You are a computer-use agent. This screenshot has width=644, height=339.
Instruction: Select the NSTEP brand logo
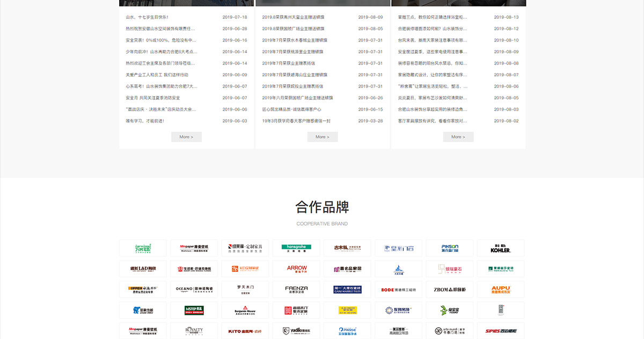click(194, 310)
